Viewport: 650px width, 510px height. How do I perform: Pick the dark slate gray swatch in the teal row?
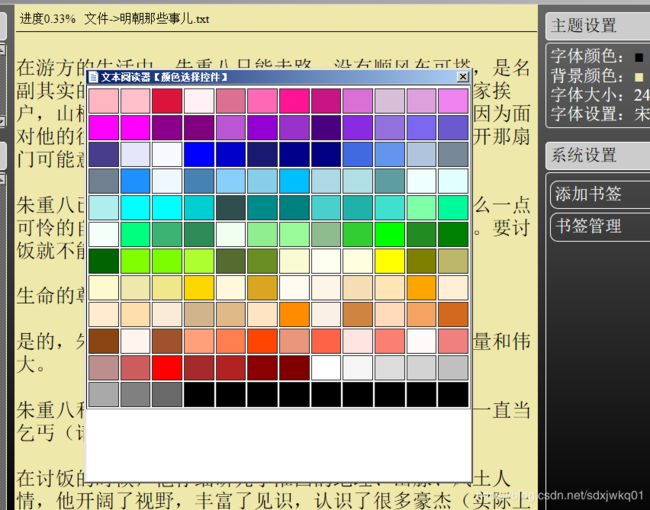point(231,208)
